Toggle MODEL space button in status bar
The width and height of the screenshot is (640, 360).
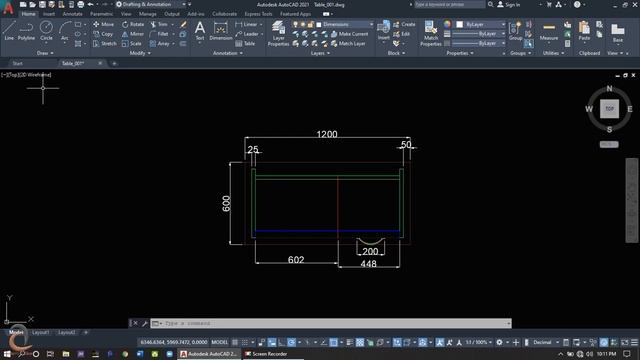[x=219, y=342]
